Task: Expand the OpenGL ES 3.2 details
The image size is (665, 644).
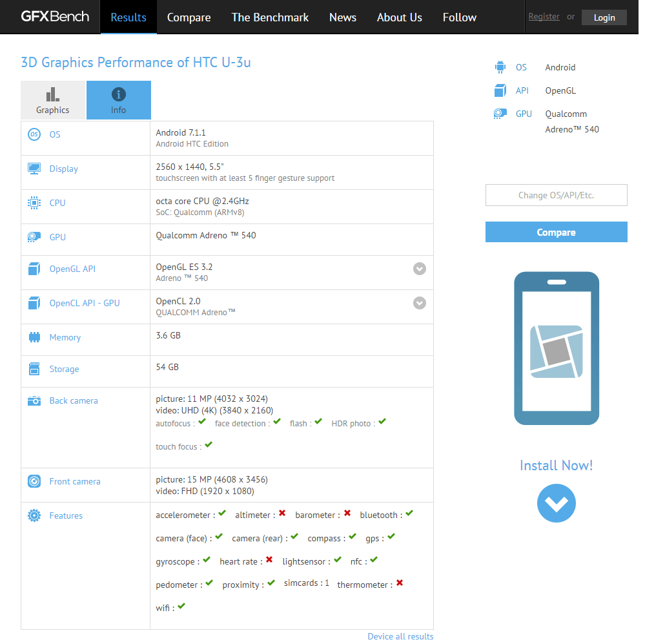Action: (x=420, y=269)
